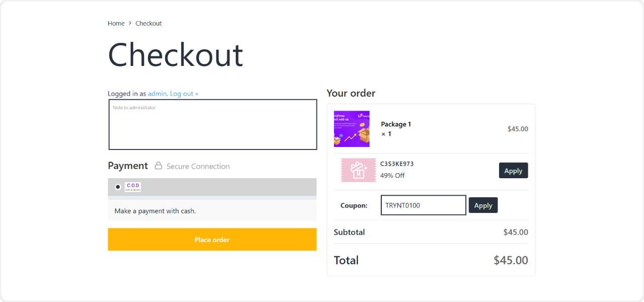Click the pink gift box coupon icon

358,170
